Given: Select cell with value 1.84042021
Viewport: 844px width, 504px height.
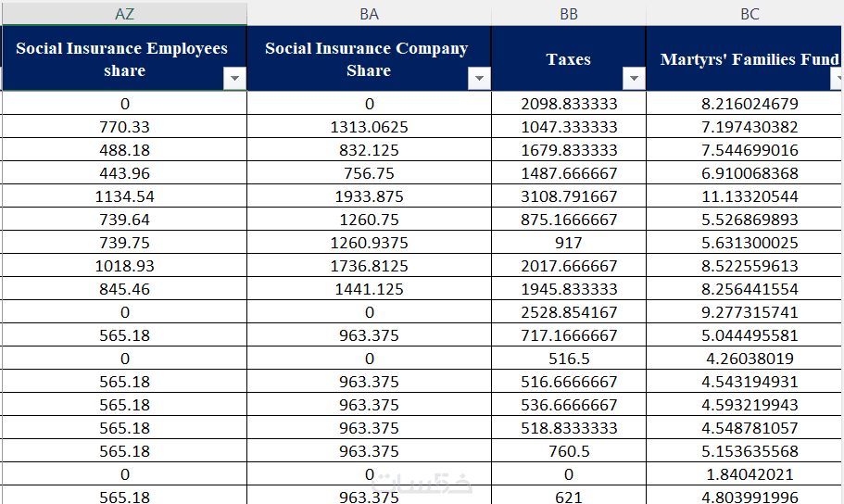Looking at the screenshot, I should click(x=745, y=473).
